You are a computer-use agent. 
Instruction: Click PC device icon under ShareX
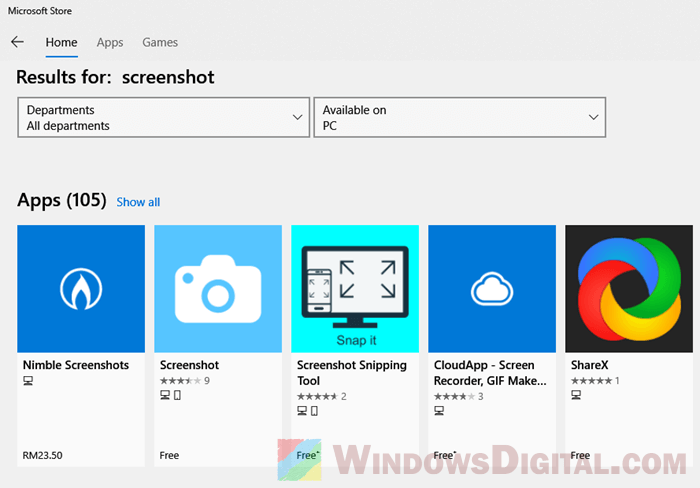576,395
